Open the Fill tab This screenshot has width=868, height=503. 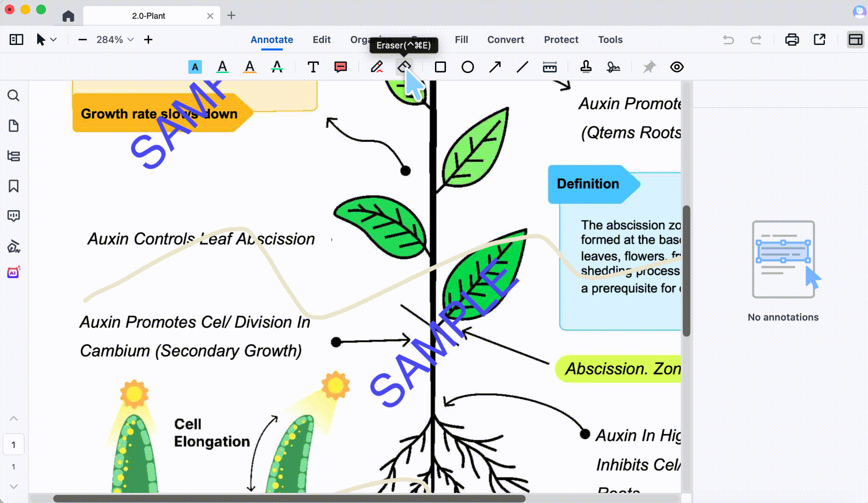tap(462, 39)
